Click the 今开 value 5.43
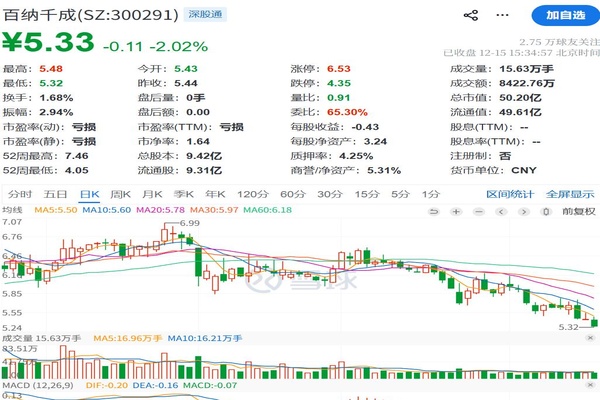600x400 pixels. point(186,69)
